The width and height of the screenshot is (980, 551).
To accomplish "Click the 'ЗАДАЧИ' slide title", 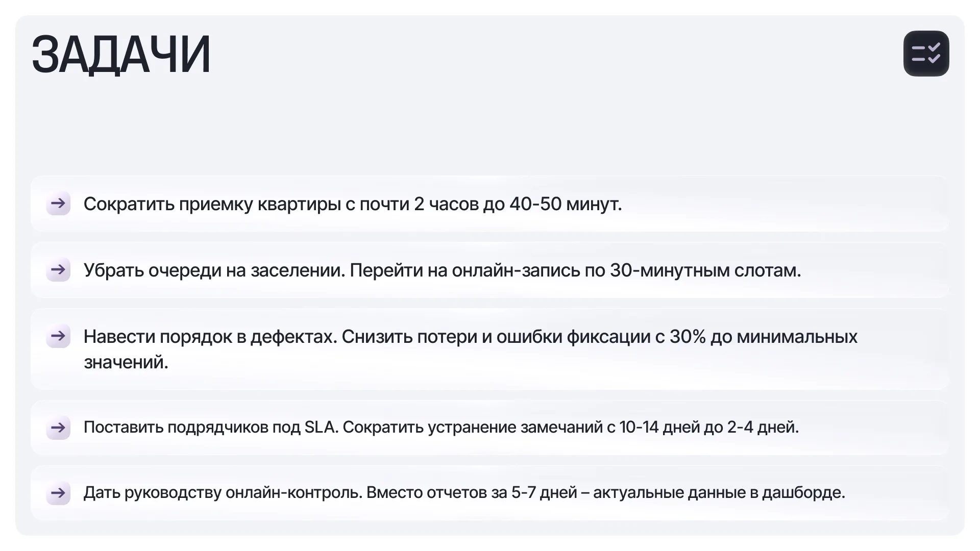I will coord(121,55).
